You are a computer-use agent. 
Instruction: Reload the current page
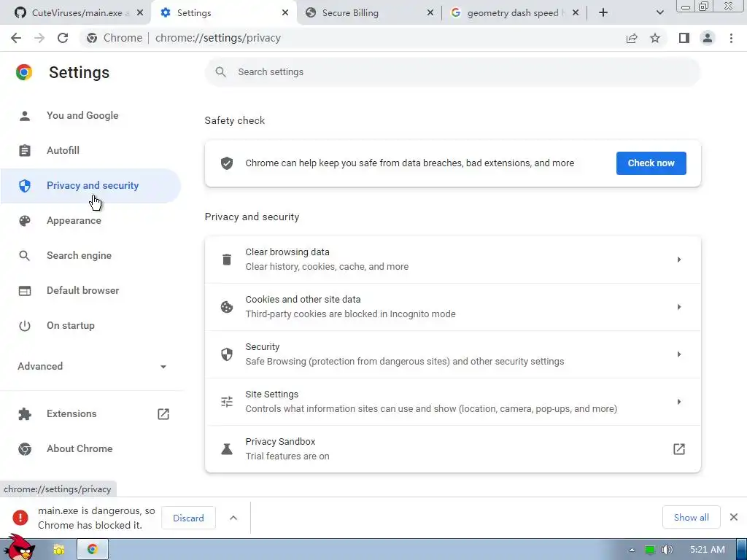(x=63, y=38)
